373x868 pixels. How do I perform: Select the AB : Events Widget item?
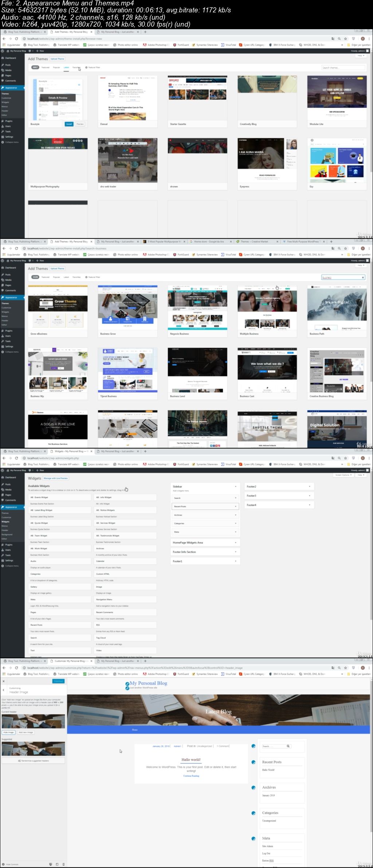pyautogui.click(x=60, y=497)
